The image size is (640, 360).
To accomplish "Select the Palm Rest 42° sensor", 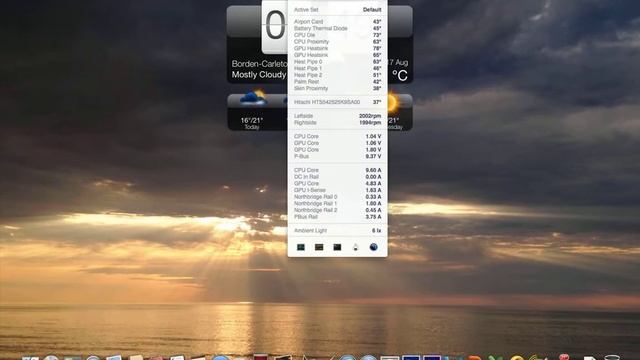I will click(x=338, y=82).
